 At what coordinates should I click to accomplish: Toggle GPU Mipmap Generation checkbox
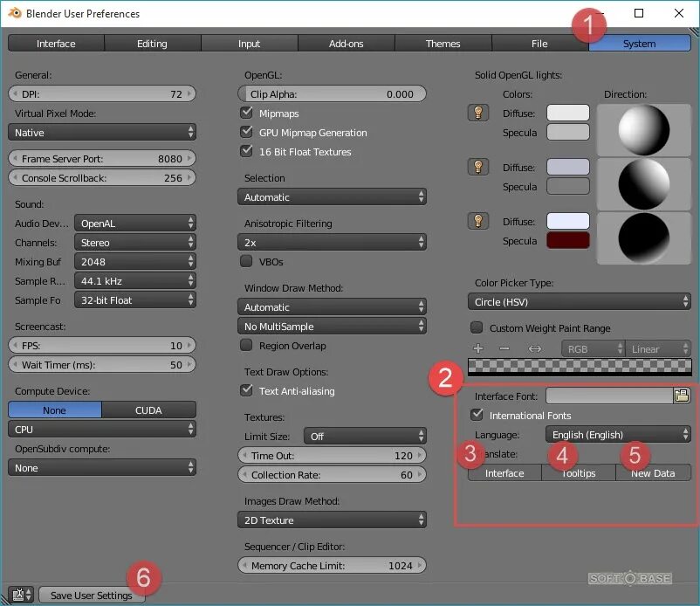pyautogui.click(x=246, y=132)
